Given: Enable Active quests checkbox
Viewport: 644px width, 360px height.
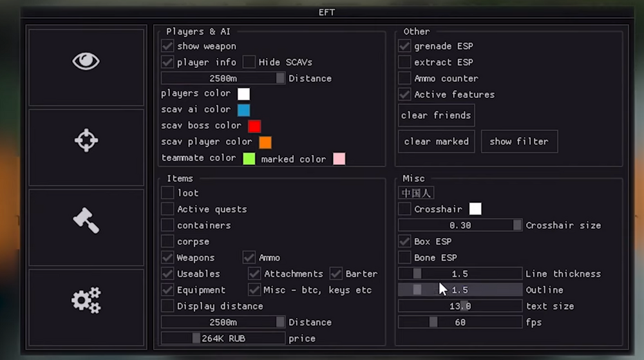Looking at the screenshot, I should pyautogui.click(x=167, y=209).
